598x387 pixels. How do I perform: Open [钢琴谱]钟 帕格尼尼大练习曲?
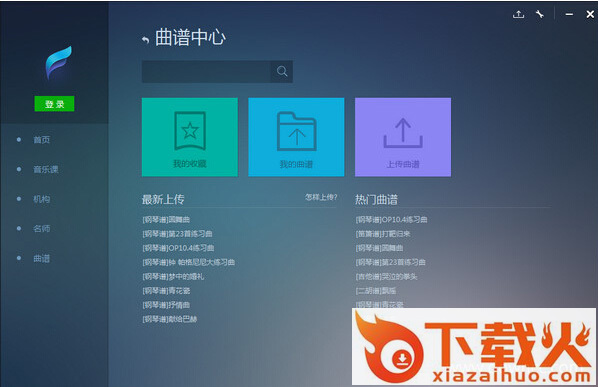188,262
